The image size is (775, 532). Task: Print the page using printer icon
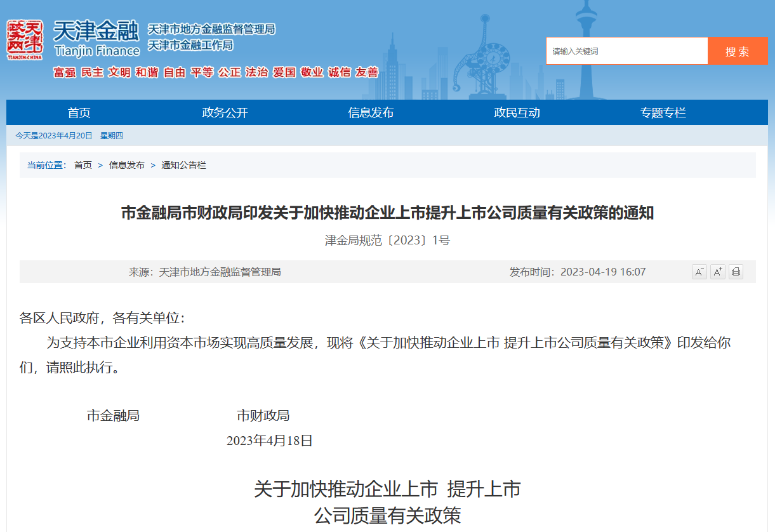736,272
